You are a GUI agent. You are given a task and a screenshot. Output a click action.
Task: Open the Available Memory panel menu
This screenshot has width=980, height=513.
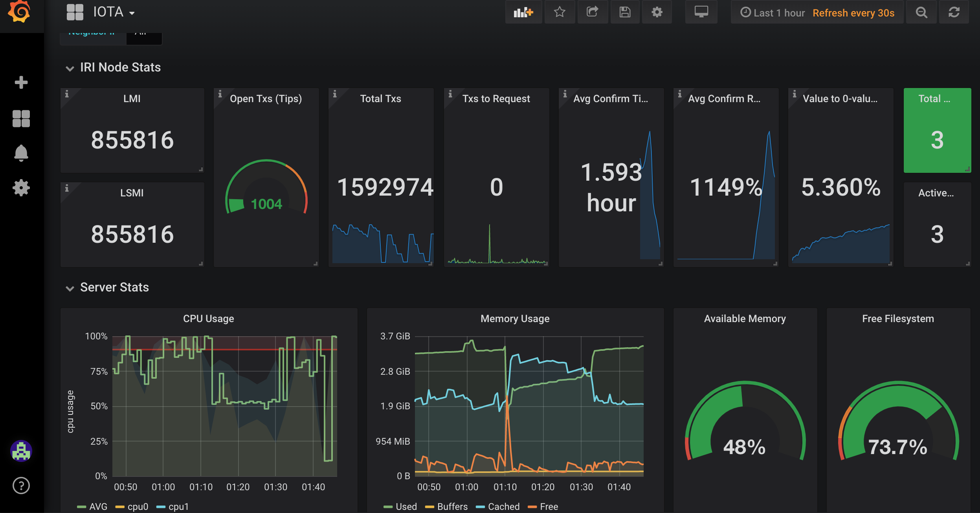pos(745,319)
